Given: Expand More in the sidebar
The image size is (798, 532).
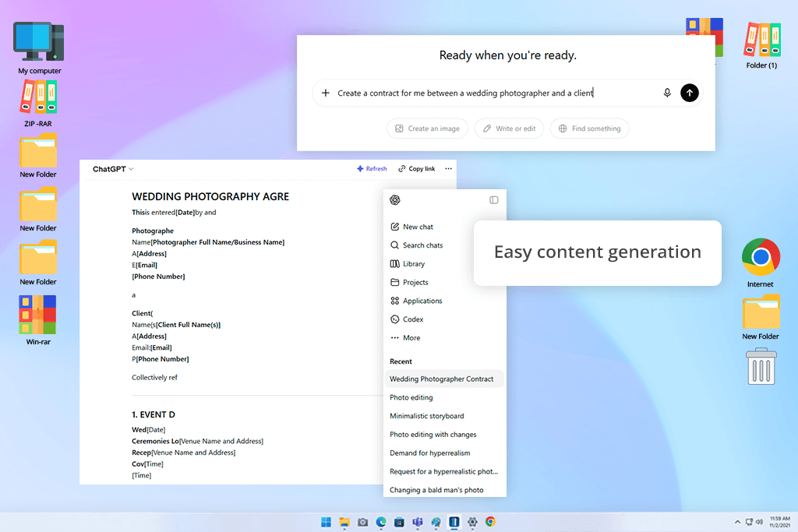Looking at the screenshot, I should tap(405, 338).
